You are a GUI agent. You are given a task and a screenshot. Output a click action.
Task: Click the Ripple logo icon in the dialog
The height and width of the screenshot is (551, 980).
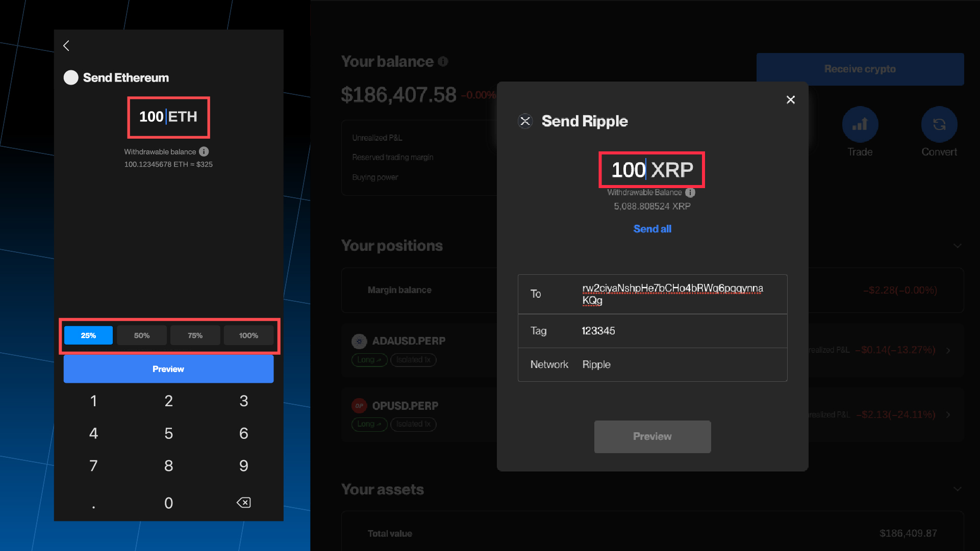pos(525,121)
